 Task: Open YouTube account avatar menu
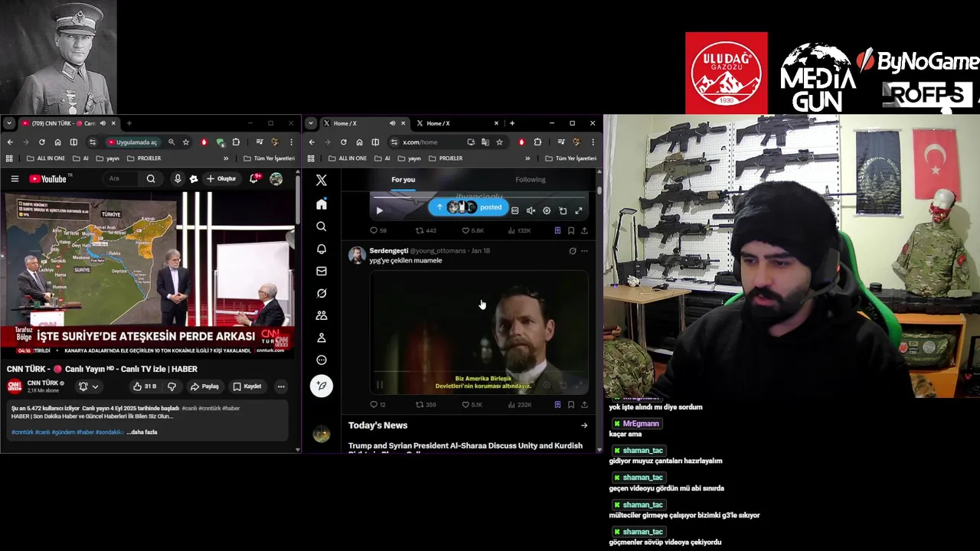click(x=276, y=179)
